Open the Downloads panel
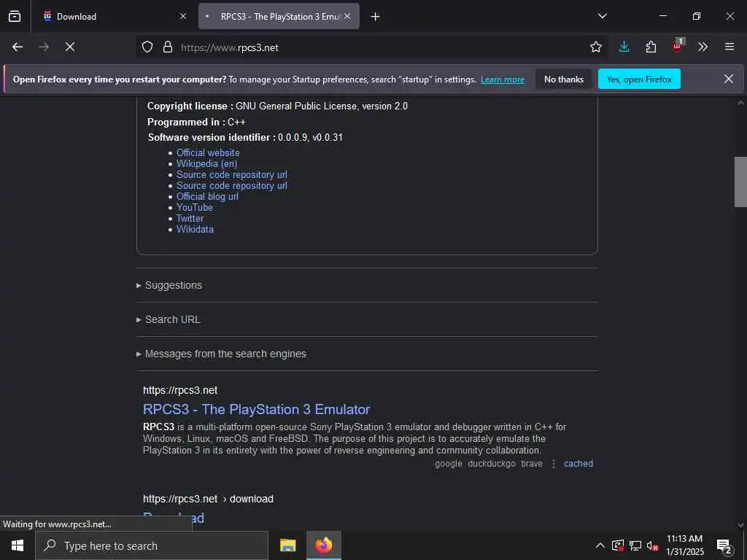 tap(624, 47)
